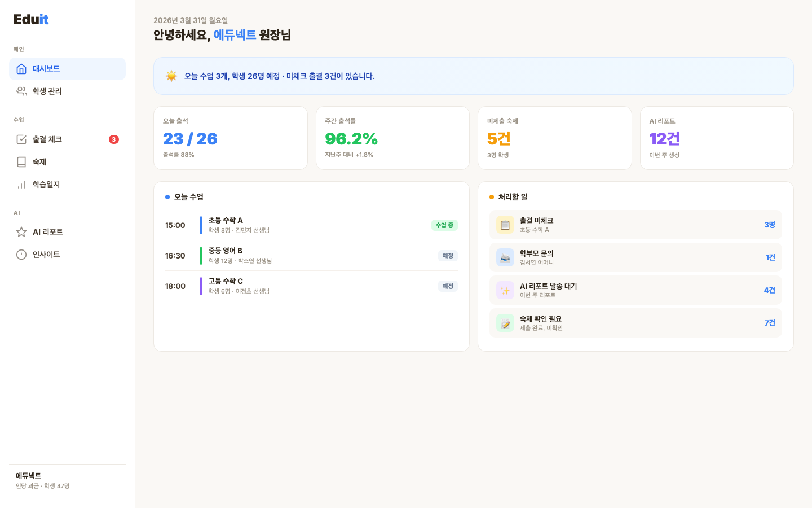This screenshot has height=508, width=812.
Task: Click the 수업 중 badge on 초등 수학 A
Action: (445, 225)
